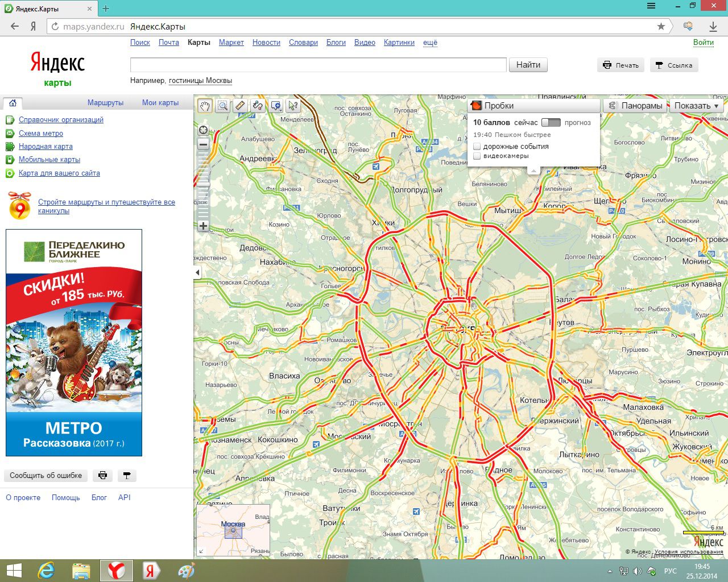Enable дорожные события checkbox
This screenshot has width=728, height=582.
477,147
